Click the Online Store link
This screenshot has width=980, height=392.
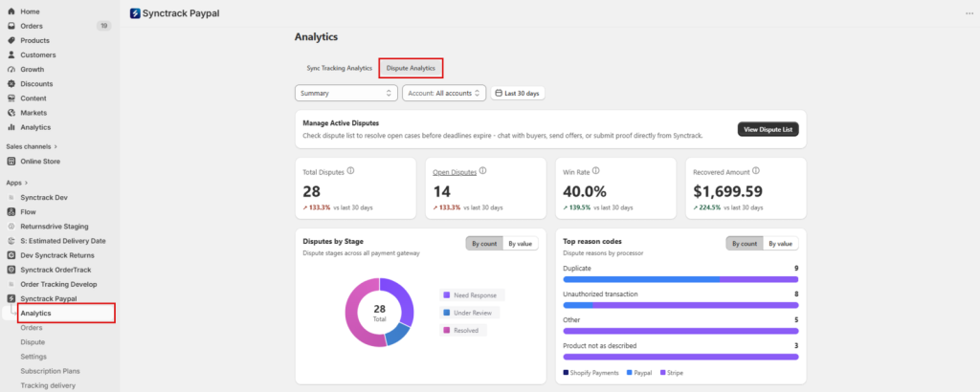40,161
